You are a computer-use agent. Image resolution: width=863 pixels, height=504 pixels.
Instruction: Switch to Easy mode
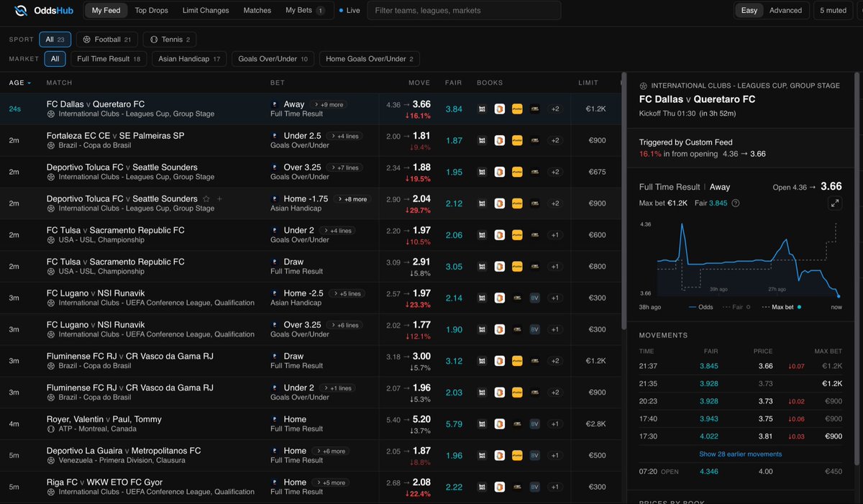749,11
